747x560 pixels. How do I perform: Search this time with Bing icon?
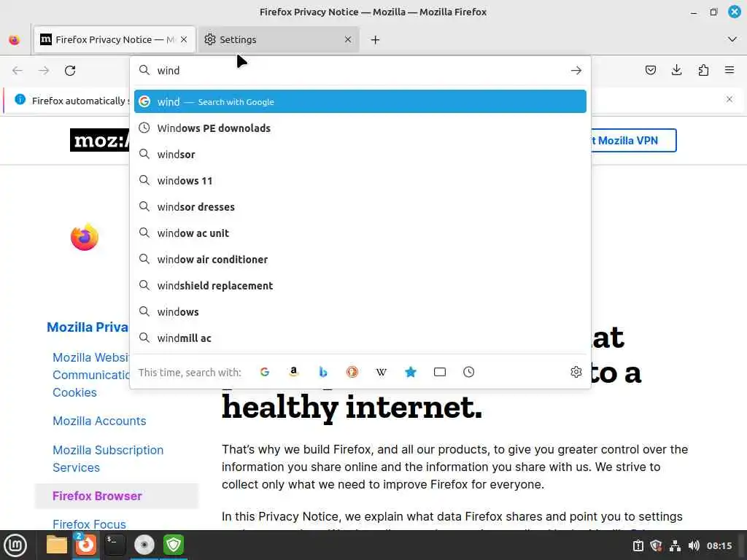[323, 372]
